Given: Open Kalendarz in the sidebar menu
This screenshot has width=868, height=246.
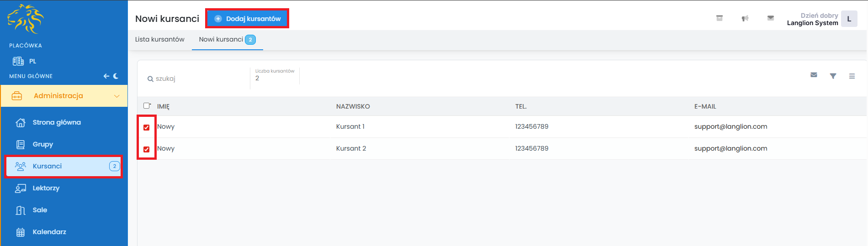Looking at the screenshot, I should [49, 232].
